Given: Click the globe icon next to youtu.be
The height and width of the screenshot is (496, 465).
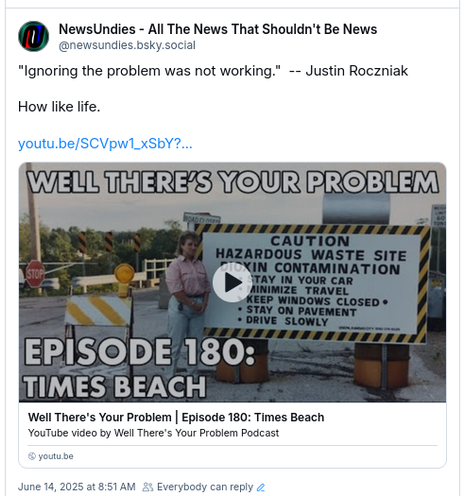Looking at the screenshot, I should [x=32, y=456].
